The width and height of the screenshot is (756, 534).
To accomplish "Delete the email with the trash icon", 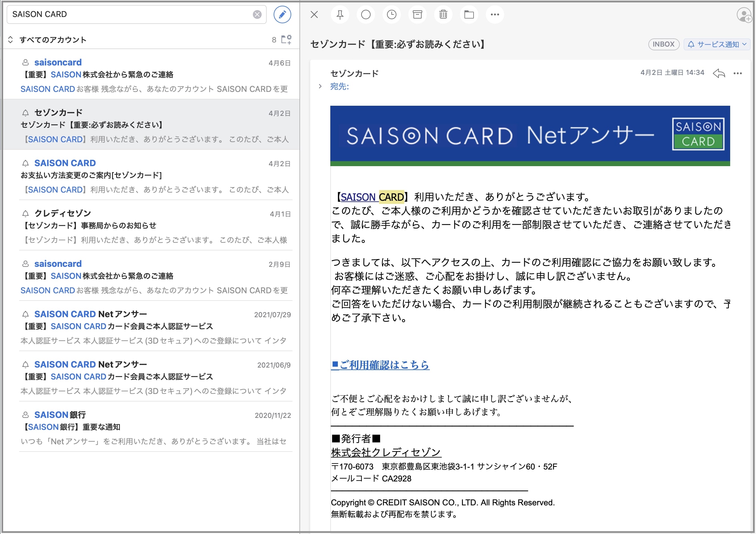I will (x=443, y=14).
